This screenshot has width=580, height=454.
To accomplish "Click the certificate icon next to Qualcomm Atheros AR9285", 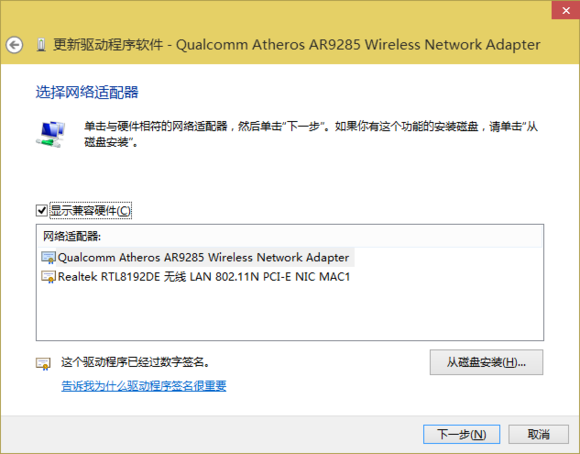I will 48,258.
